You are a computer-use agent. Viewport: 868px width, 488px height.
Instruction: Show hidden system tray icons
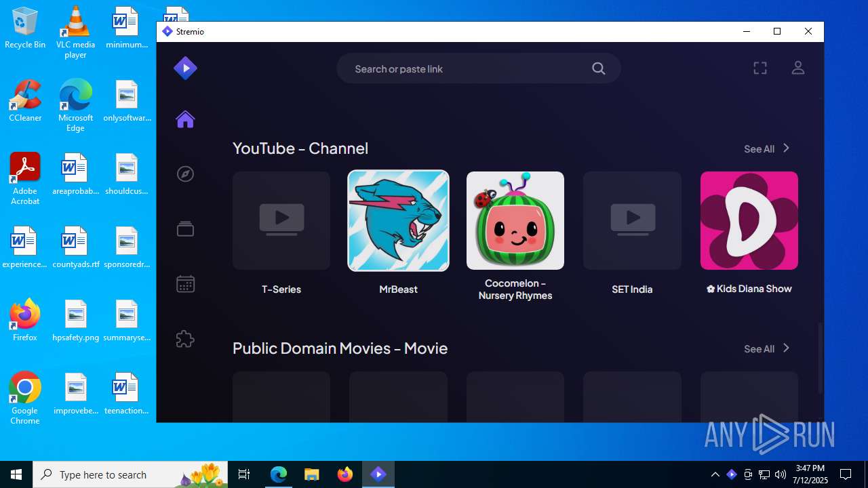(715, 474)
